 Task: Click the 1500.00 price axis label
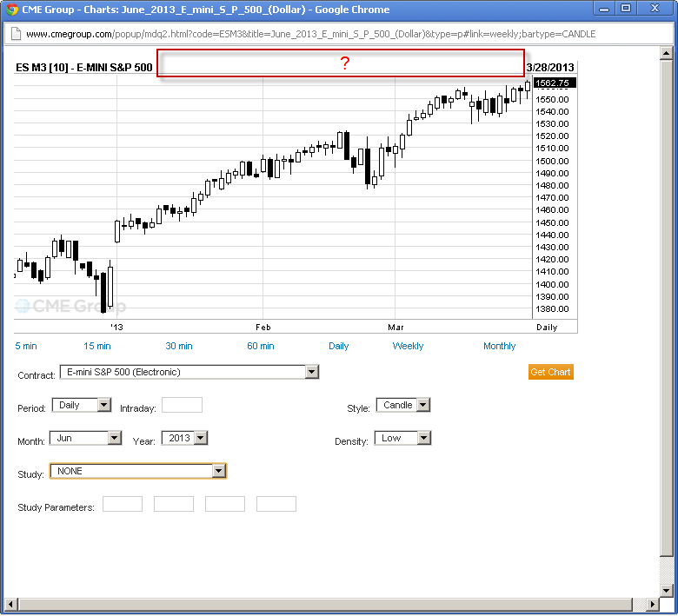click(552, 162)
